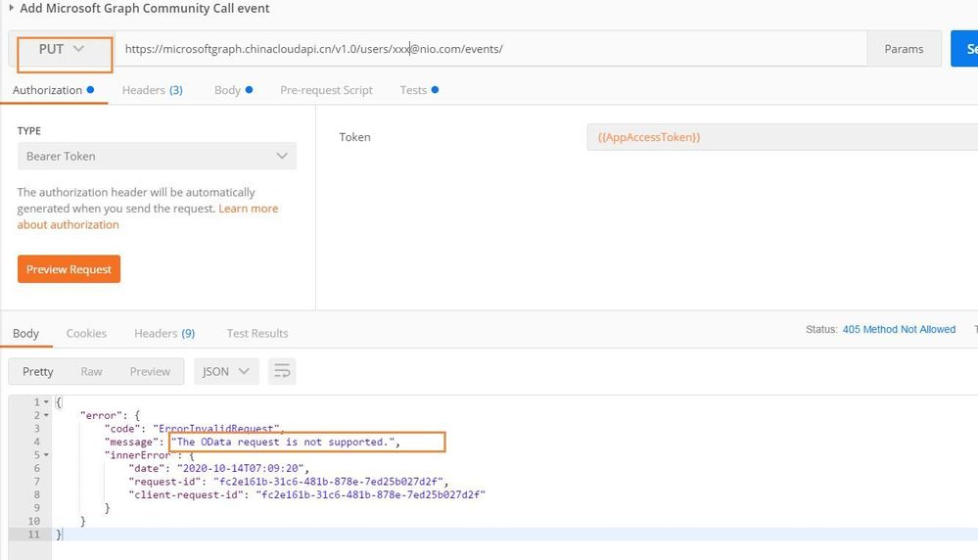
Task: Click the "The OData request is not supported." message
Action: click(x=283, y=443)
